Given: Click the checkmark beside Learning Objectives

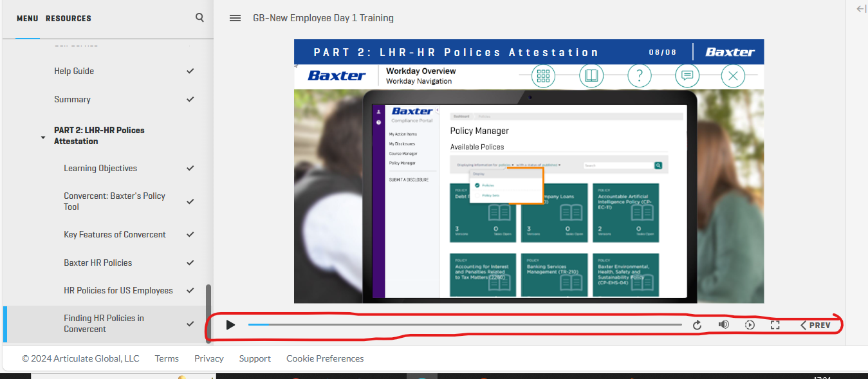Looking at the screenshot, I should coord(190,168).
